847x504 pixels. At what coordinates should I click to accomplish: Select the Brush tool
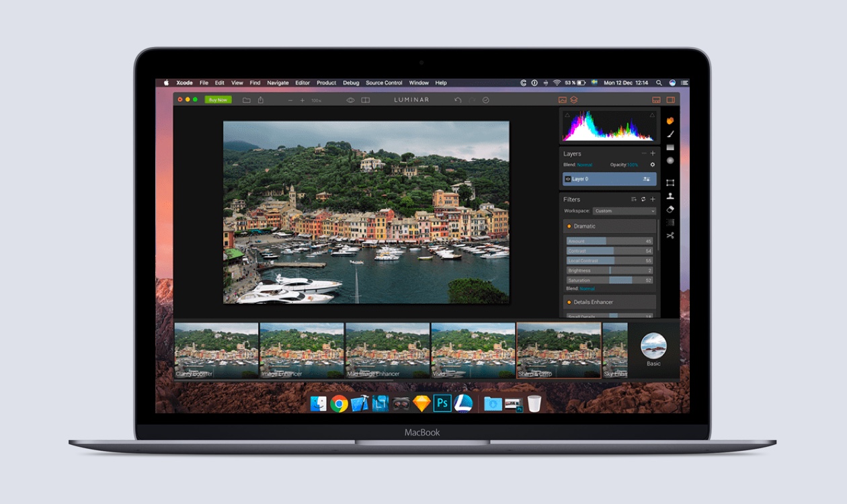[x=670, y=134]
